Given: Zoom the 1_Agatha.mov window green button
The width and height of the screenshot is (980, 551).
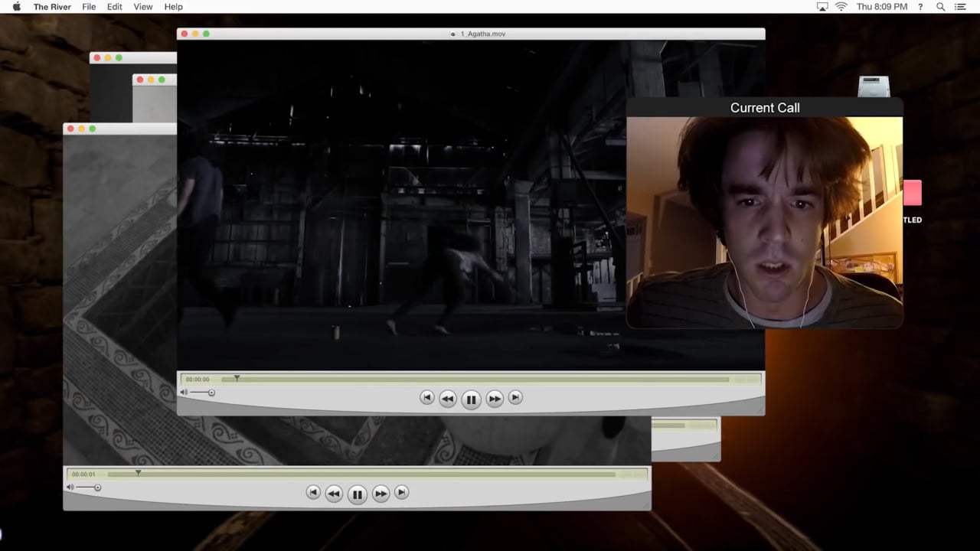Looking at the screenshot, I should [x=206, y=34].
